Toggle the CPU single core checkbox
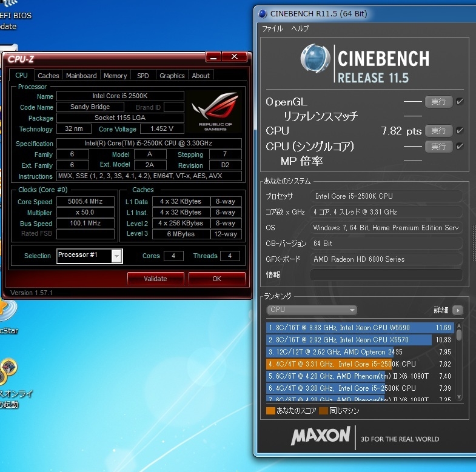Viewport: 476px width, 472px height. pos(460,147)
